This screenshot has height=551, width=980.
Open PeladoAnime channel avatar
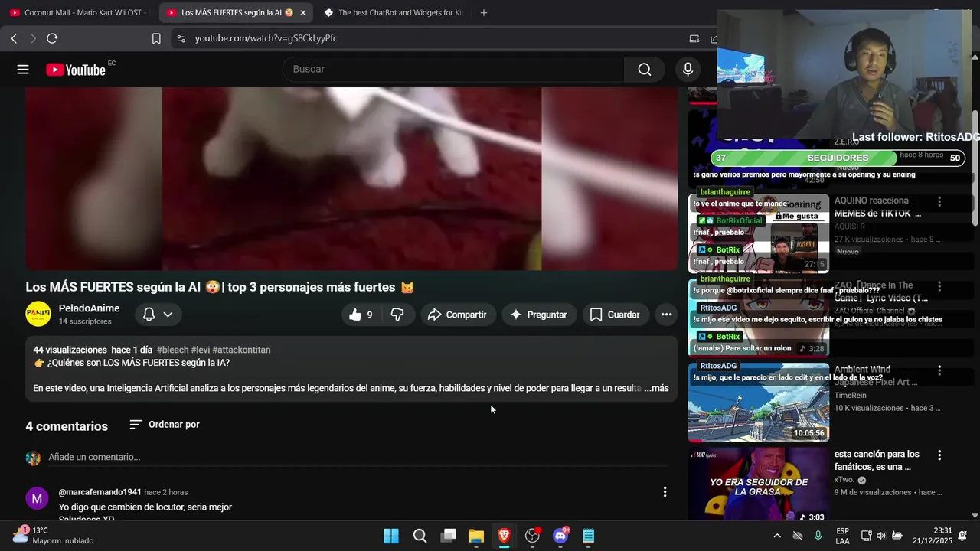click(38, 315)
